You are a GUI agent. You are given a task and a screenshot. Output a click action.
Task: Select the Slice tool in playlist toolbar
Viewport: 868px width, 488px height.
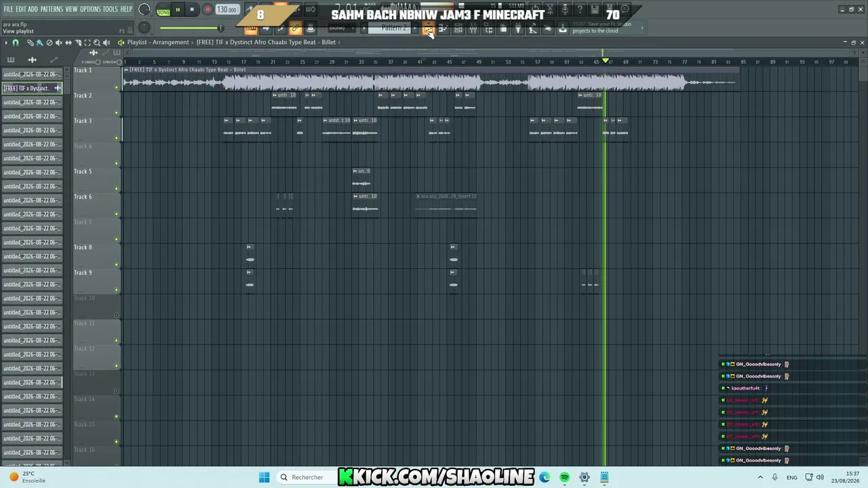pyautogui.click(x=77, y=43)
